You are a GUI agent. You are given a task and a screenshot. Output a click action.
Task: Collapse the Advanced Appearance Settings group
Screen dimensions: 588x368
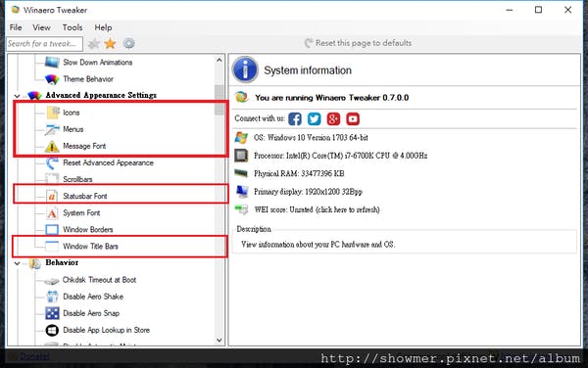18,96
